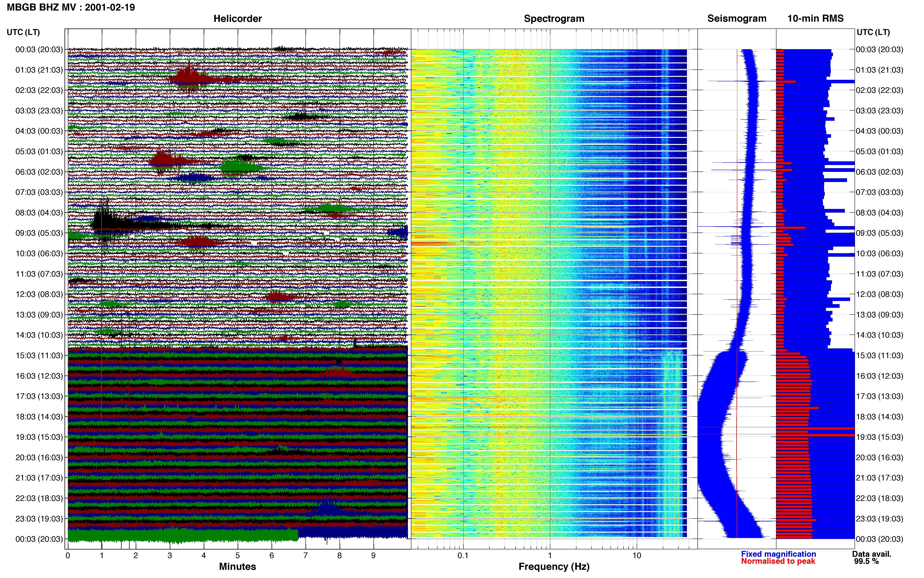The image size is (924, 578).
Task: Click the left 'UTC (LT)' axis label
Action: point(23,32)
